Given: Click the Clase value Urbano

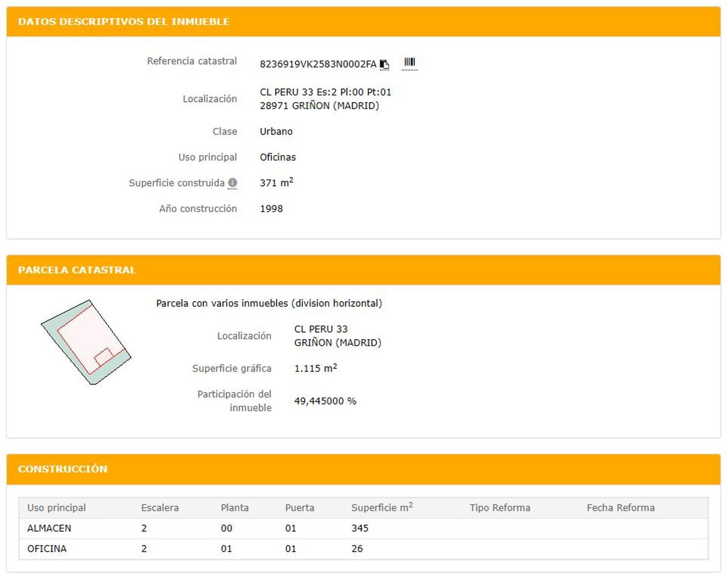Looking at the screenshot, I should click(x=276, y=131).
